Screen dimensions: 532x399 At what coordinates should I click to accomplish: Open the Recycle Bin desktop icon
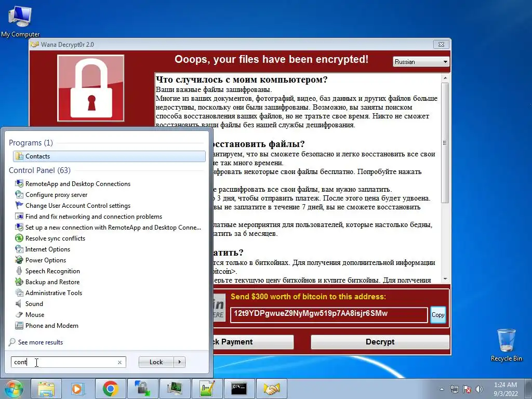click(506, 345)
